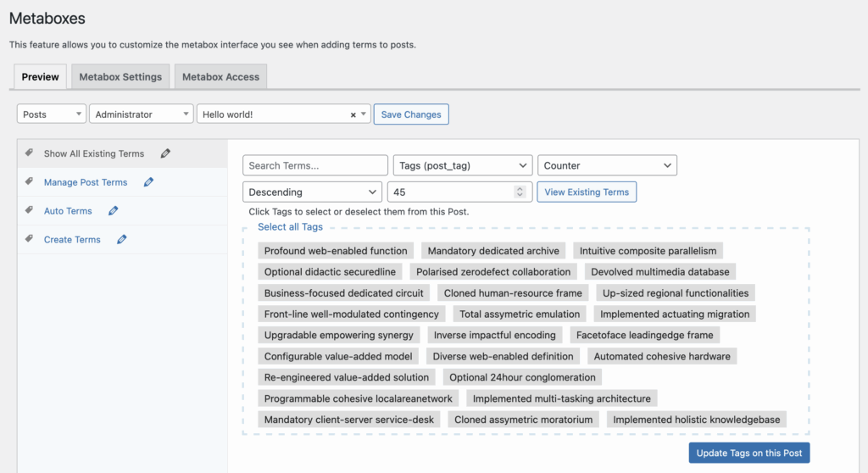
Task: Click Update Tags on this Post button
Action: [749, 454]
